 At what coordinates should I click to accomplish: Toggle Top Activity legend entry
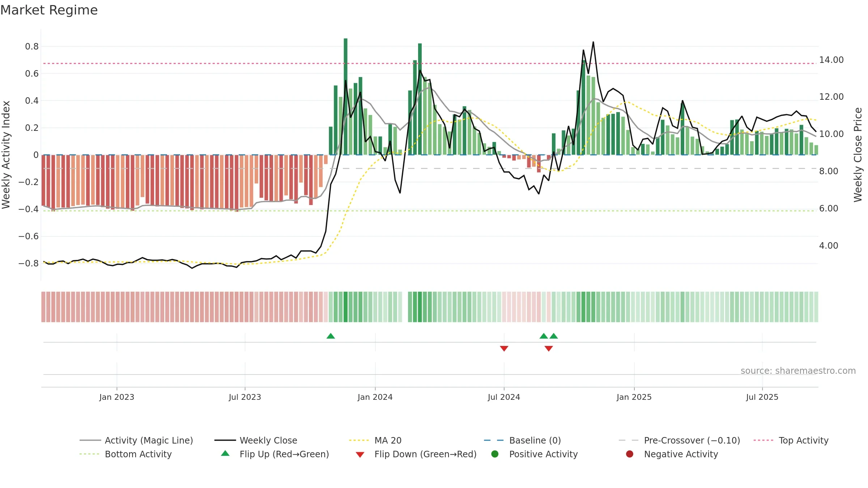pyautogui.click(x=791, y=440)
